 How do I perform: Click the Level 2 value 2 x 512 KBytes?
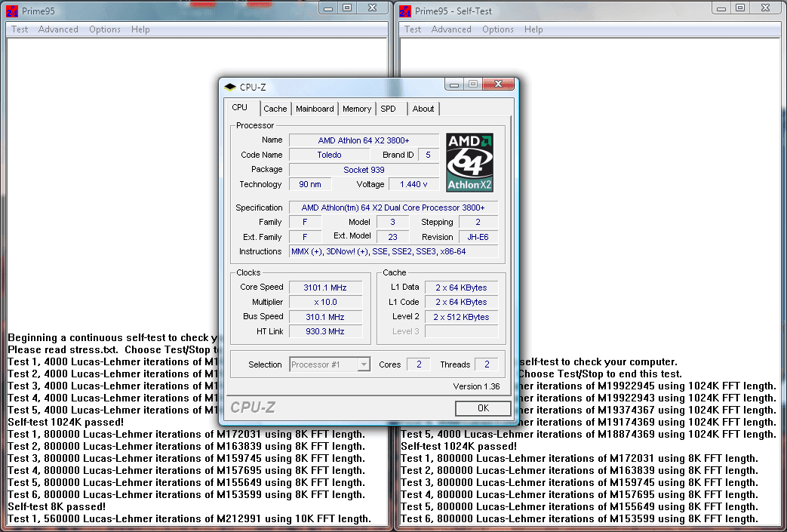(x=461, y=317)
